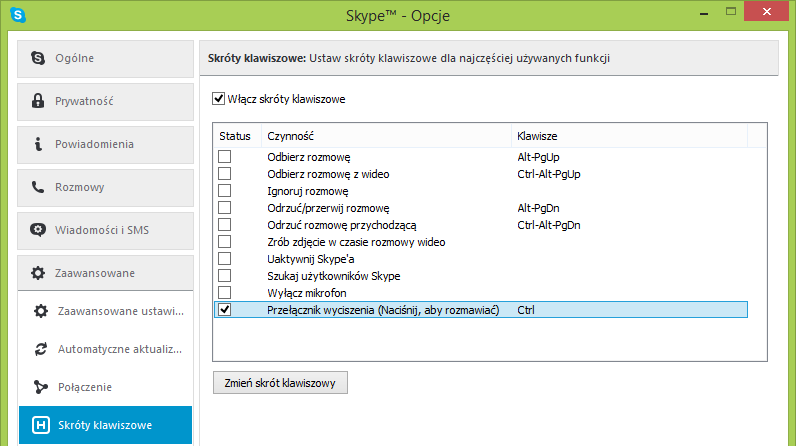Minimize the Skype Opcje window
This screenshot has height=446, width=796.
point(704,12)
